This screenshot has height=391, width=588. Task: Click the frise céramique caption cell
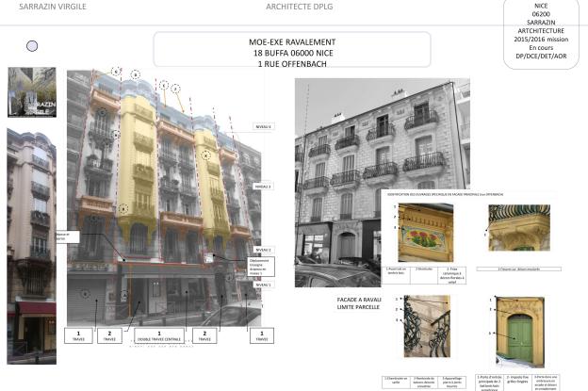coord(452,275)
